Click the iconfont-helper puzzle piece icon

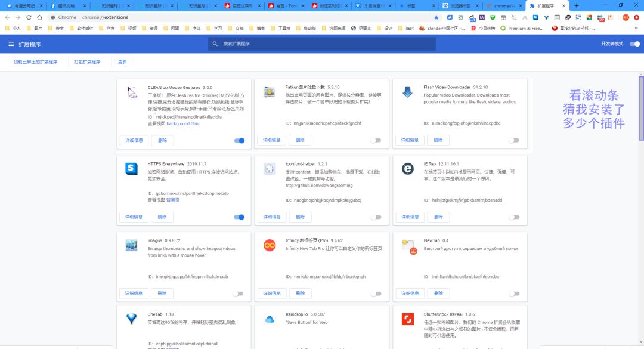click(270, 169)
